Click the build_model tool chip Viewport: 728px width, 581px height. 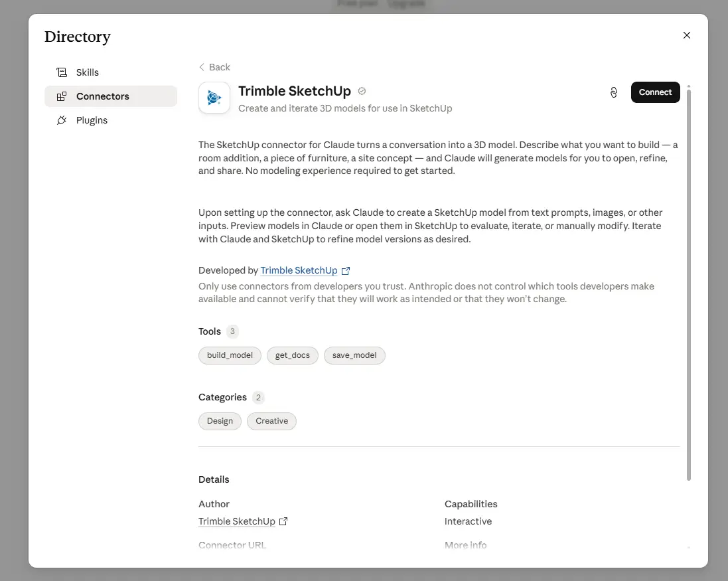point(230,355)
